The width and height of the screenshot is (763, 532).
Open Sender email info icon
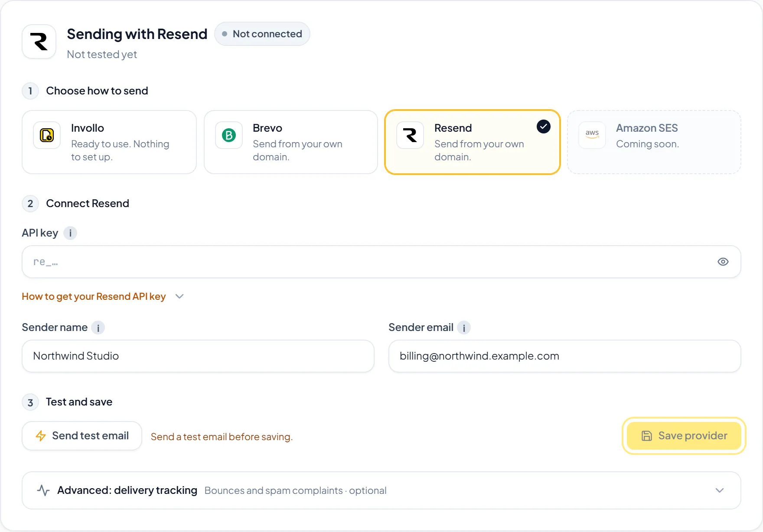pos(464,328)
